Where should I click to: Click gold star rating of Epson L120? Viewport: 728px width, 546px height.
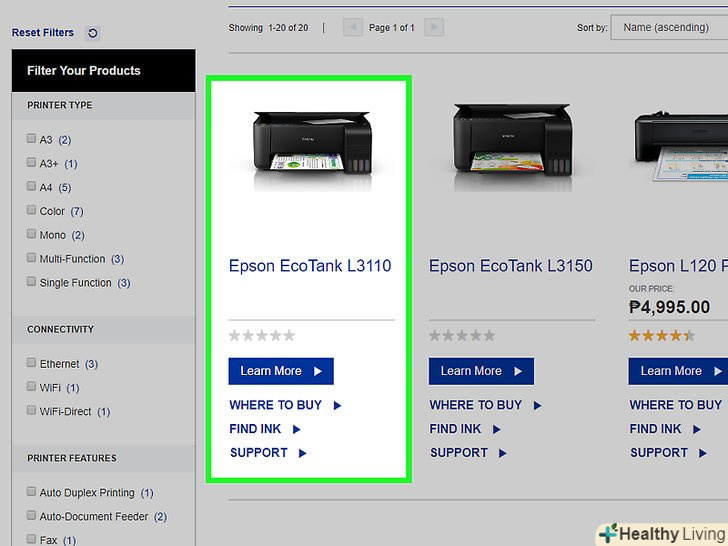tap(662, 335)
